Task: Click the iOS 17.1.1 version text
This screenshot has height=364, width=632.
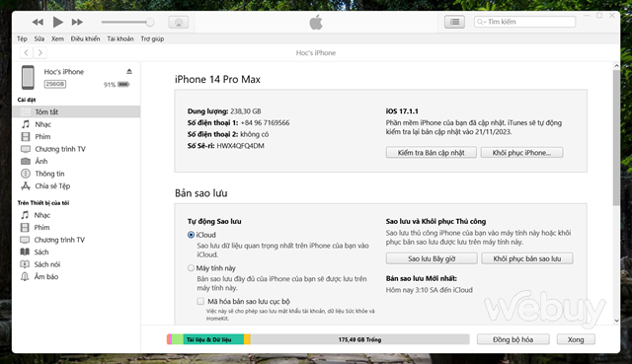Action: coord(402,111)
